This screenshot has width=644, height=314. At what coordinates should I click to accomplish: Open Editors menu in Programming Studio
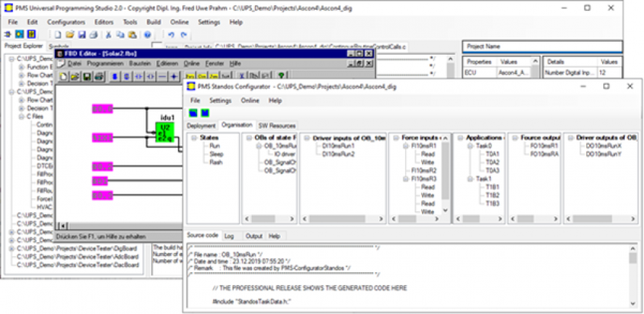click(104, 22)
